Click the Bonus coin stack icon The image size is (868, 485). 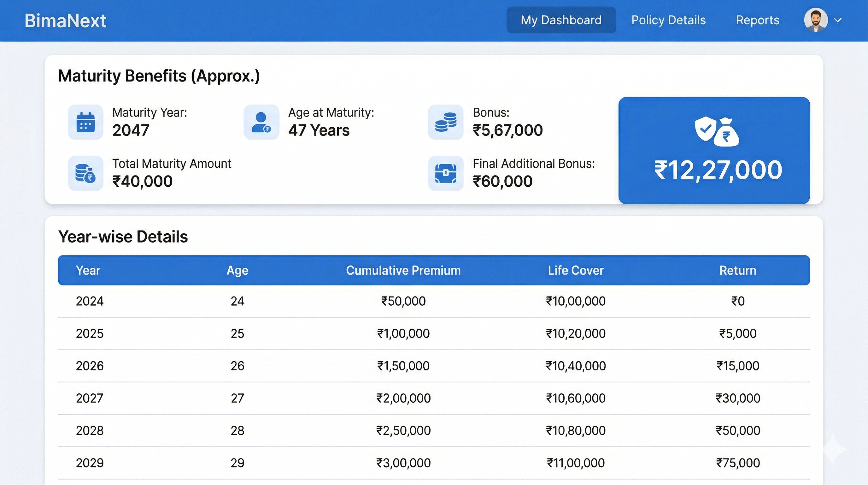point(445,122)
